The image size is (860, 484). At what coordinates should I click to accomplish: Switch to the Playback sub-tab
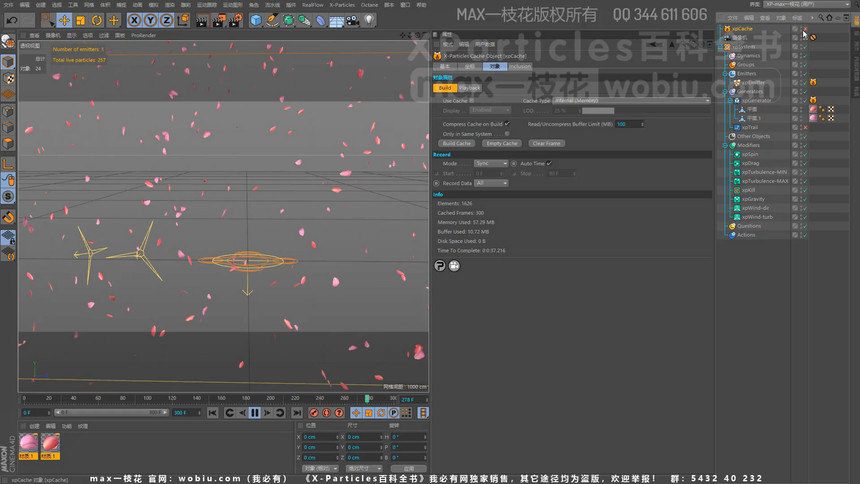(x=469, y=88)
